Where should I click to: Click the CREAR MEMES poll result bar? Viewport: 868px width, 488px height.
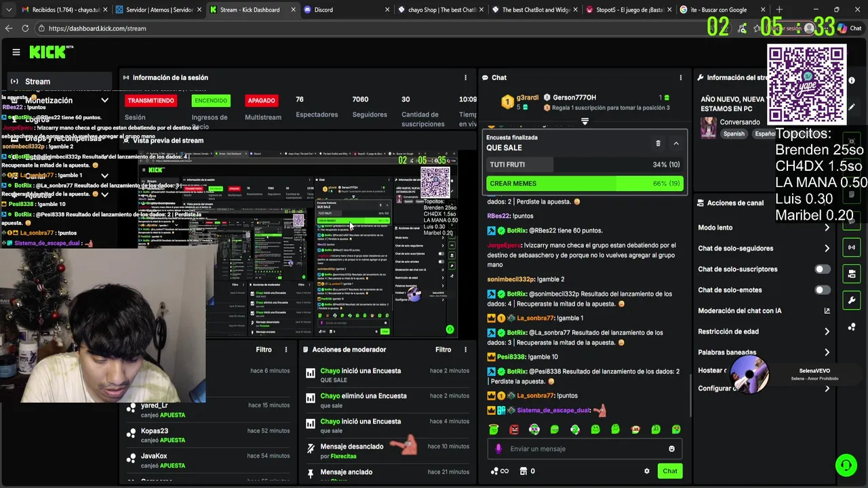585,184
